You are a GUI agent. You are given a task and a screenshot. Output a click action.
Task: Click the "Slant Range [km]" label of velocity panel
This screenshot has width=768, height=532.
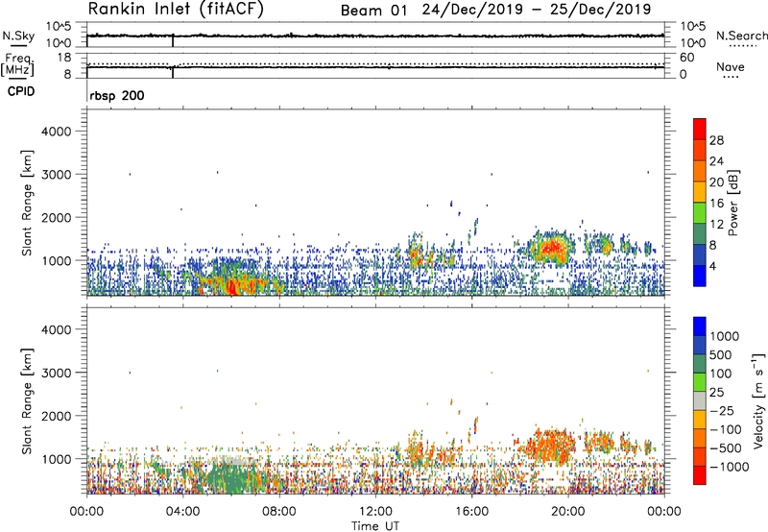point(27,401)
